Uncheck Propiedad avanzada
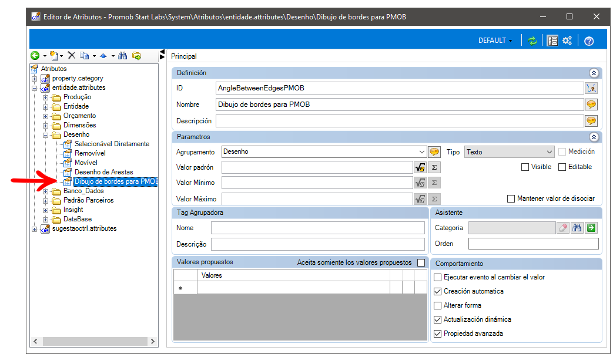 click(438, 333)
